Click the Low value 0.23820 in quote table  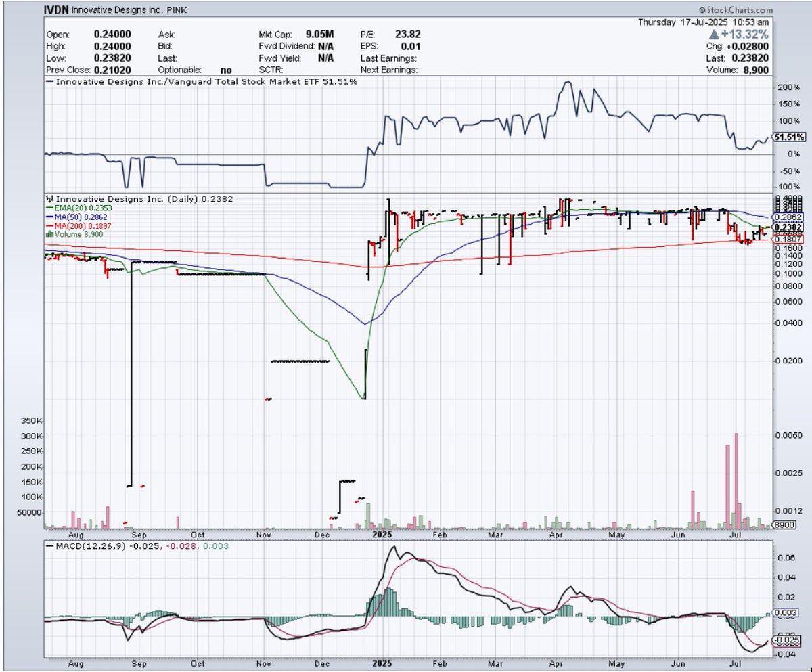[x=112, y=58]
